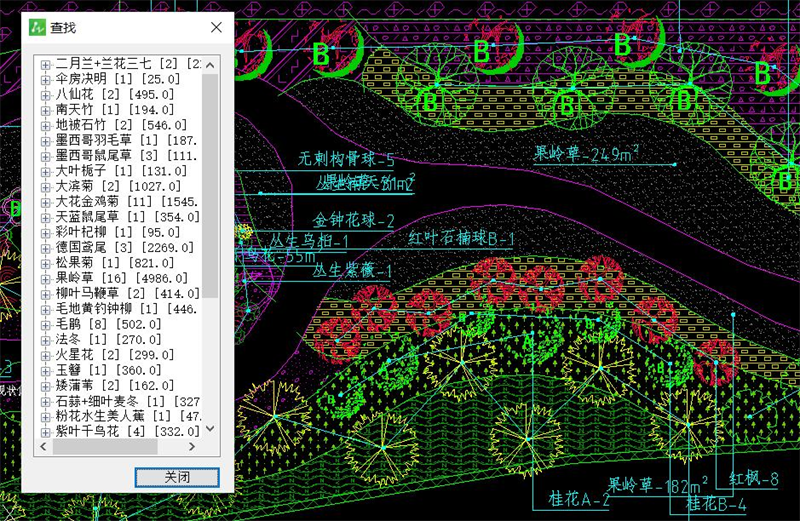
Task: Click the 桂花B-4 label in drawing
Action: 716,504
